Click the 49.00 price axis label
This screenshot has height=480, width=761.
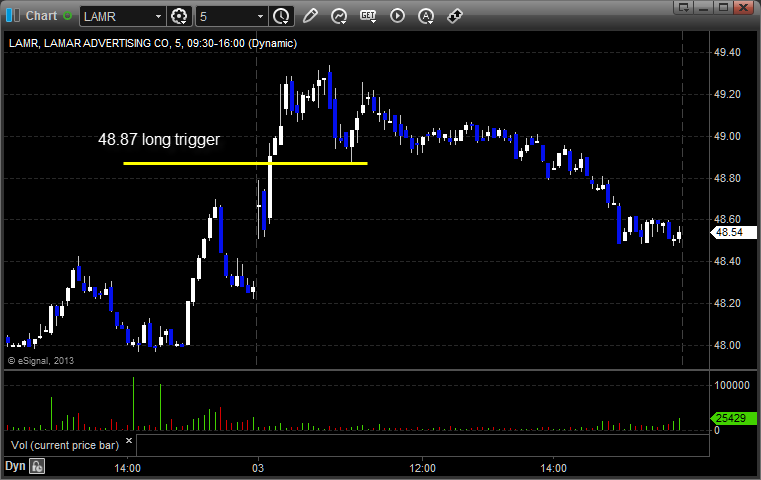(728, 136)
